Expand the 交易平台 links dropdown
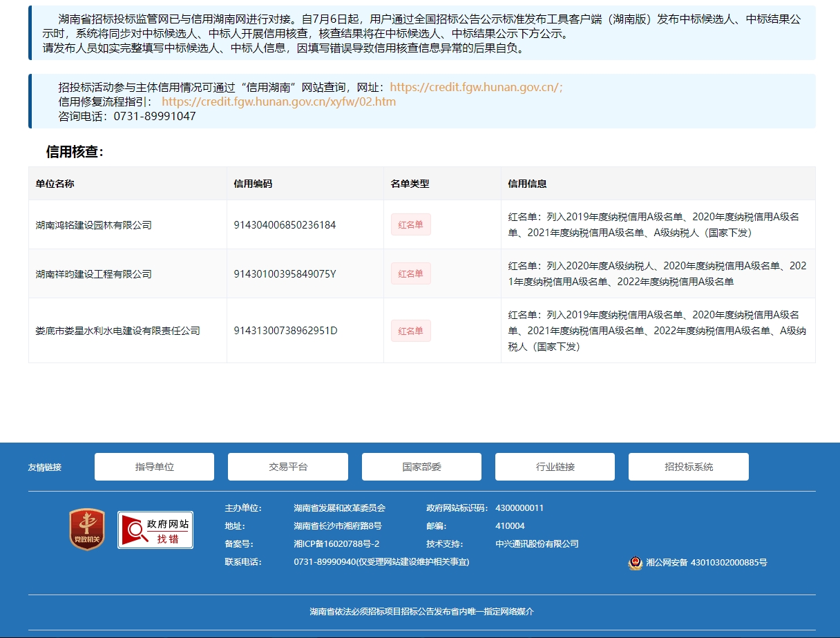 pyautogui.click(x=287, y=467)
